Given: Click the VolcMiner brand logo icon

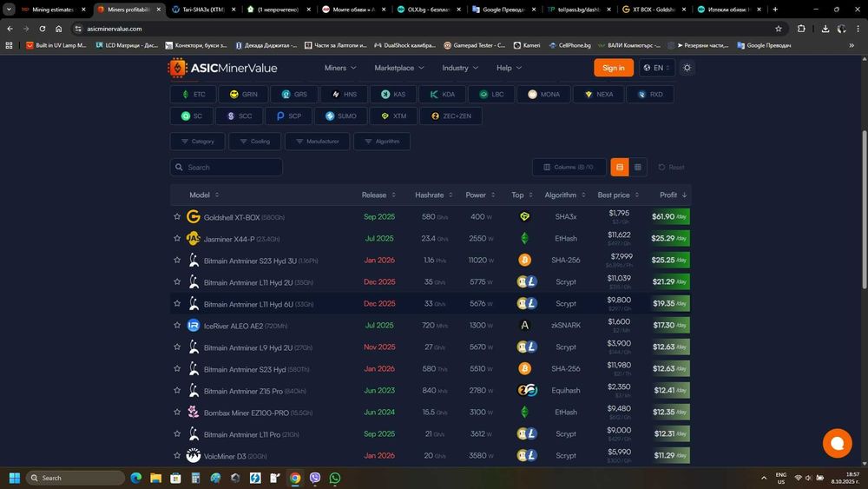Looking at the screenshot, I should pos(194,455).
